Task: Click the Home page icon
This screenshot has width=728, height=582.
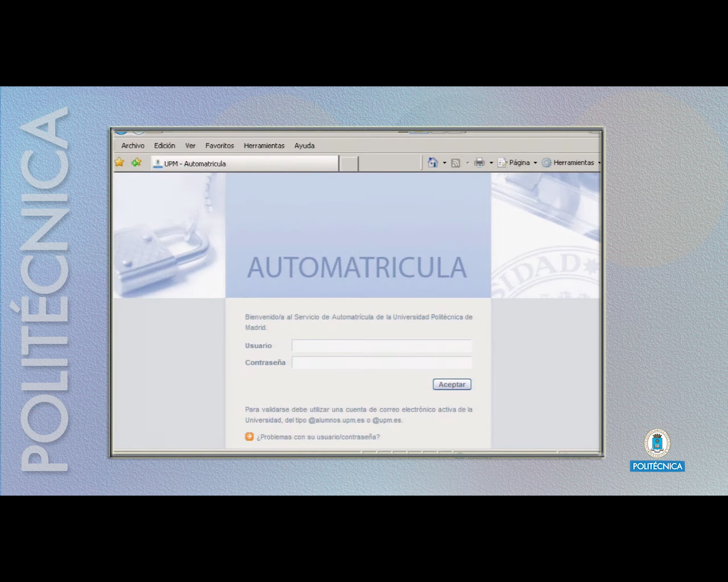Action: [433, 163]
